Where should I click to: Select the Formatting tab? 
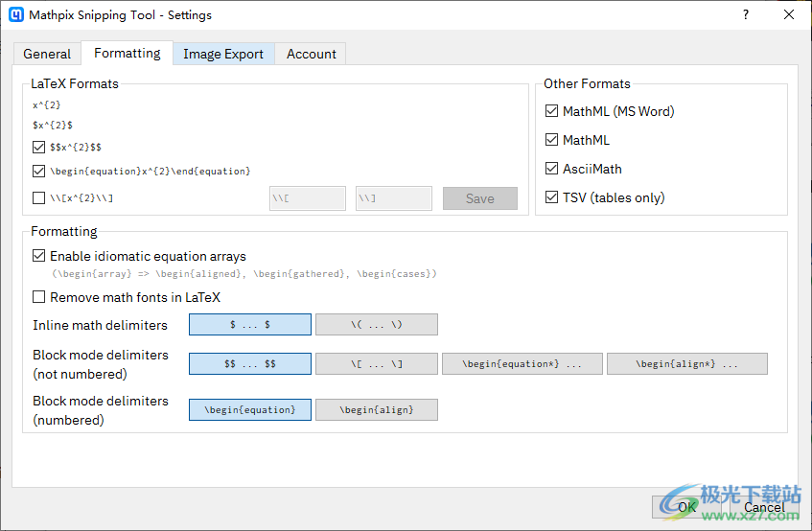coord(127,53)
